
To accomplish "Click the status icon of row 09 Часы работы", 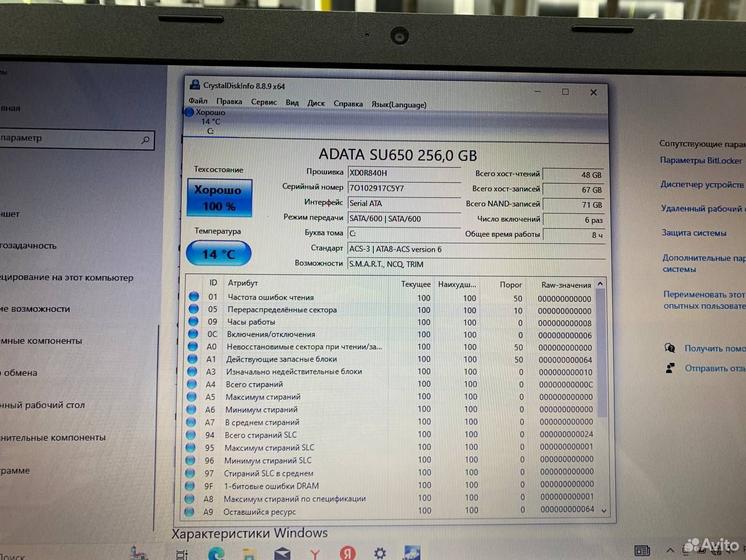I will coord(193,321).
